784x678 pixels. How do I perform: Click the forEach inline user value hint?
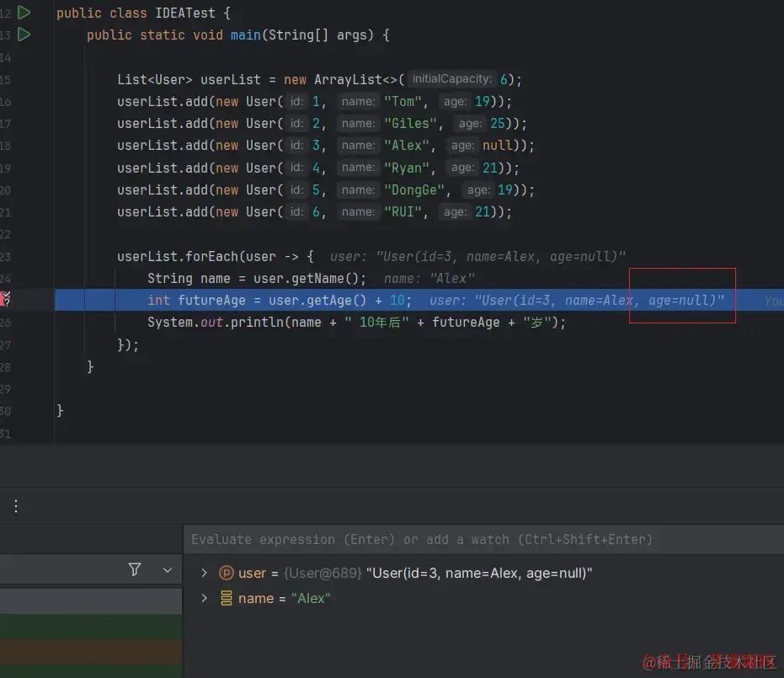(x=477, y=257)
